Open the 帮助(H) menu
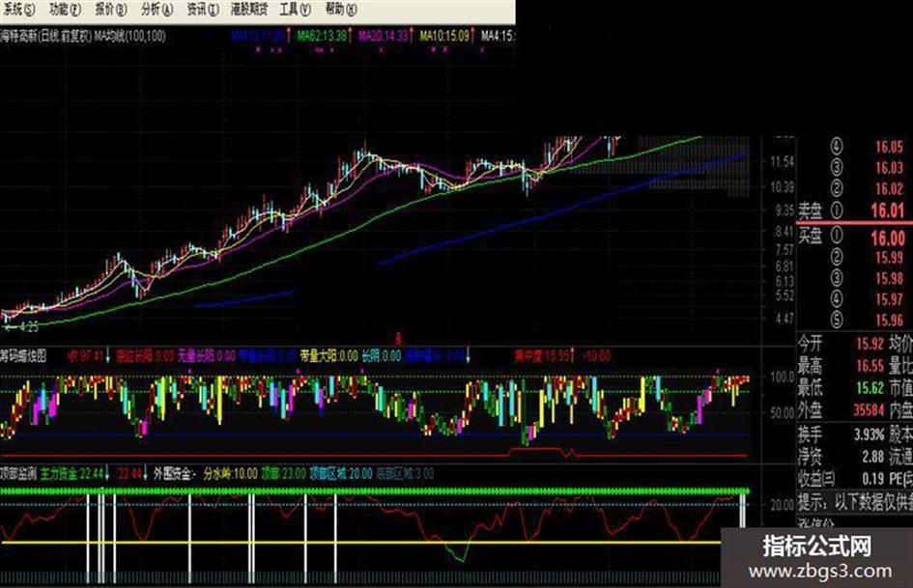Viewport: 913px width, 588px height. point(341,10)
